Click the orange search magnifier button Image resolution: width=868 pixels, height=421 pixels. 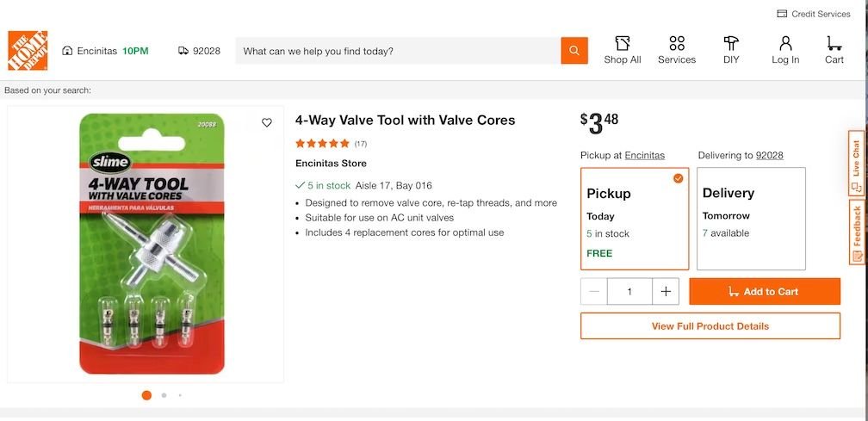click(574, 51)
